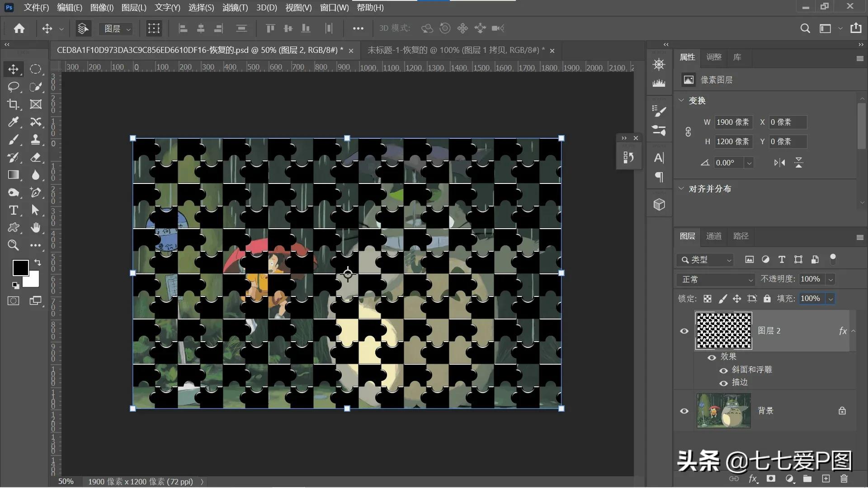Collapse the 对齐并分布 section

[681, 188]
